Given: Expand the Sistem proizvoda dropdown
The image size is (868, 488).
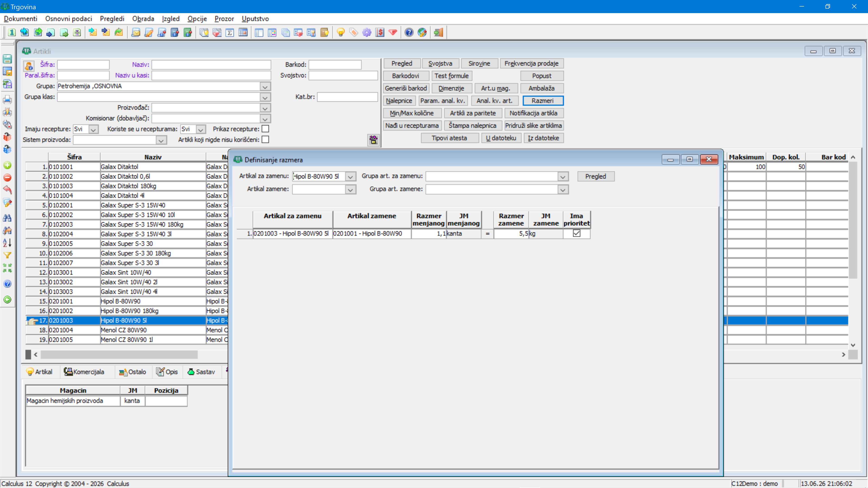Looking at the screenshot, I should (161, 140).
